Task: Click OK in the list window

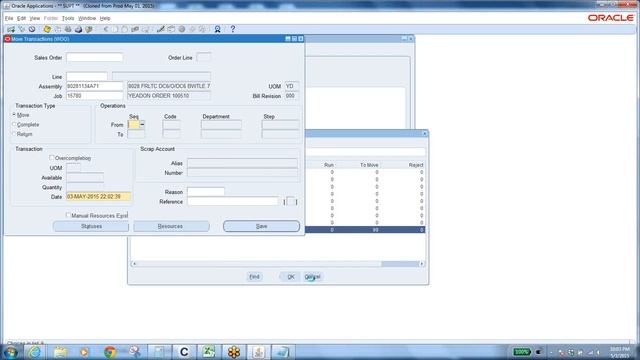Action: 291,277
